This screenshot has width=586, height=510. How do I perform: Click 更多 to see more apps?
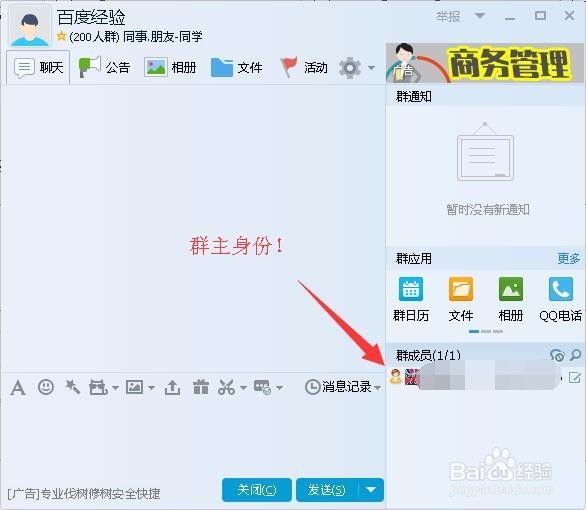[x=569, y=259]
